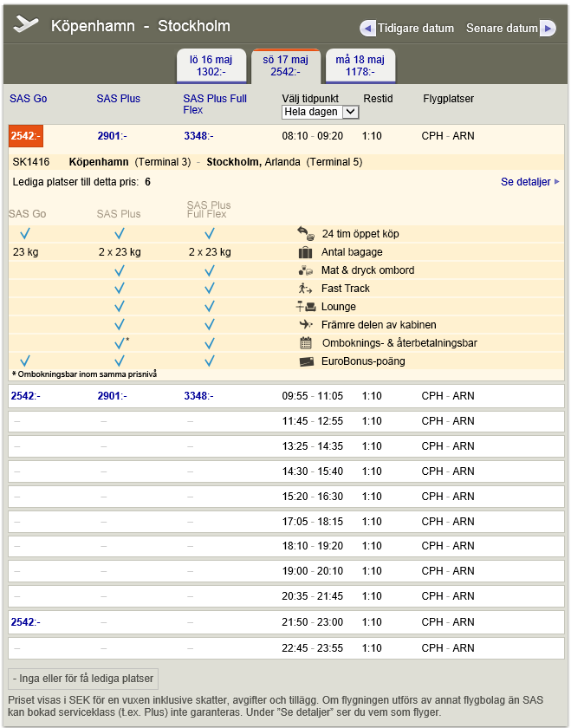The image size is (571, 728).
Task: Open the Hela dagen time dropdown
Action: pos(321,112)
